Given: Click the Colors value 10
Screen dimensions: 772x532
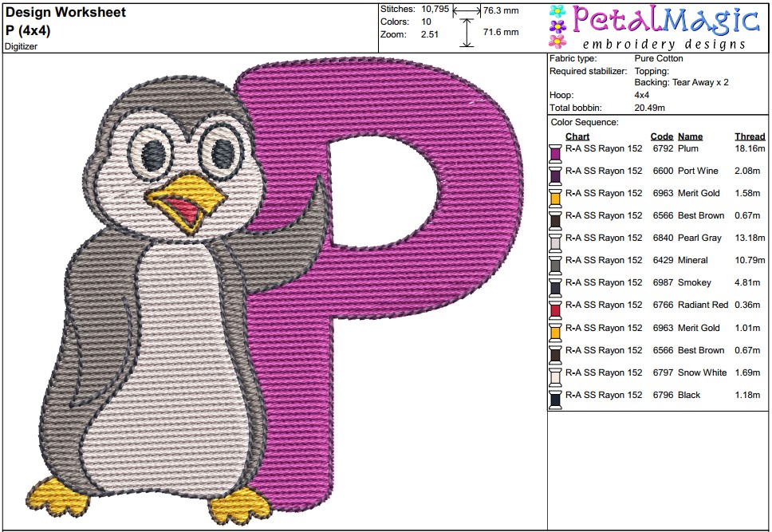Looking at the screenshot, I should click(x=426, y=22).
